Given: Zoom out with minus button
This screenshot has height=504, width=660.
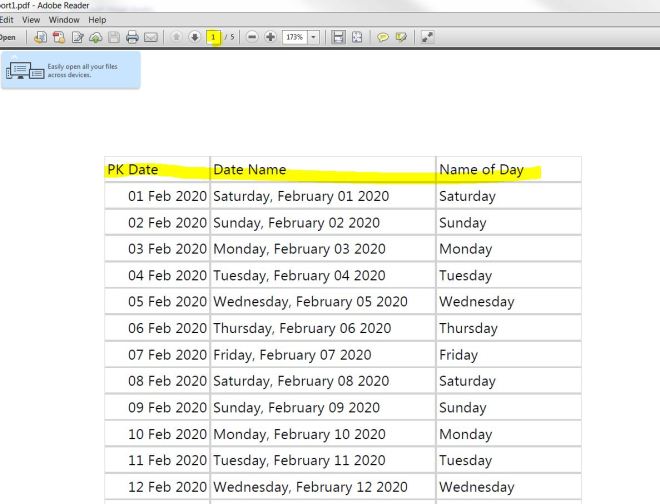Looking at the screenshot, I should click(x=252, y=37).
